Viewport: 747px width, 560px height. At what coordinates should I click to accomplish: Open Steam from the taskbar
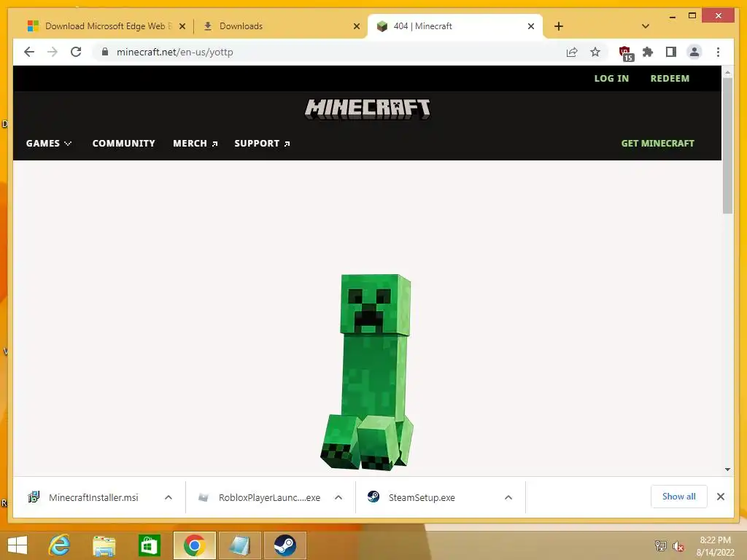coord(285,545)
